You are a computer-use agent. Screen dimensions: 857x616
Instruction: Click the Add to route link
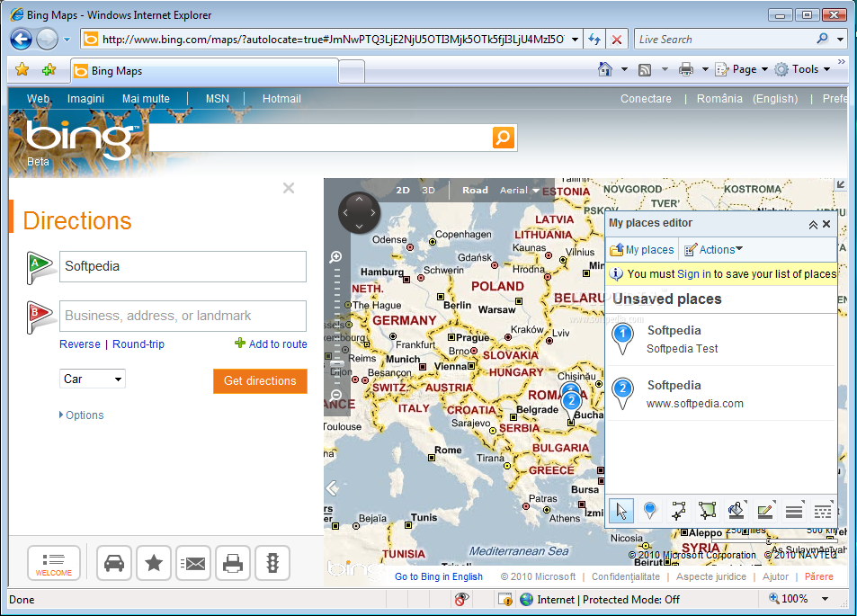coord(271,344)
